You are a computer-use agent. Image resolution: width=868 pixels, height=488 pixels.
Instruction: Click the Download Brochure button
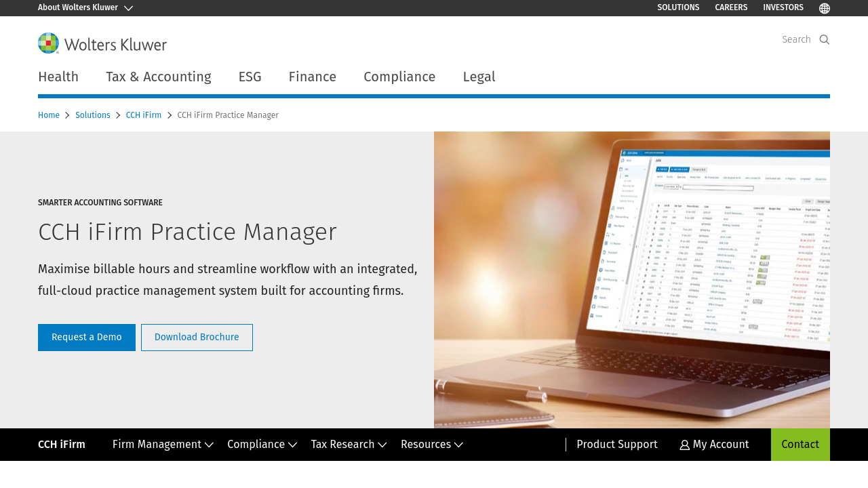197,338
